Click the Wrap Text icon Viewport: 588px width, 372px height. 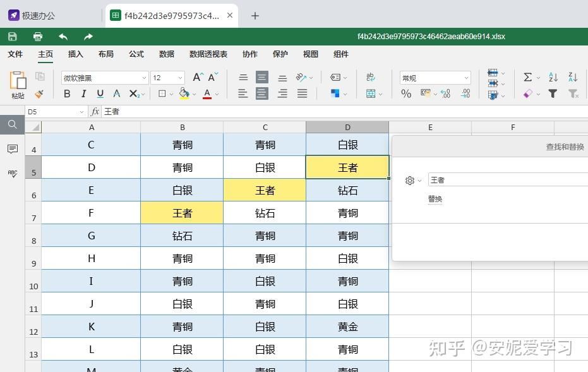[x=371, y=77]
